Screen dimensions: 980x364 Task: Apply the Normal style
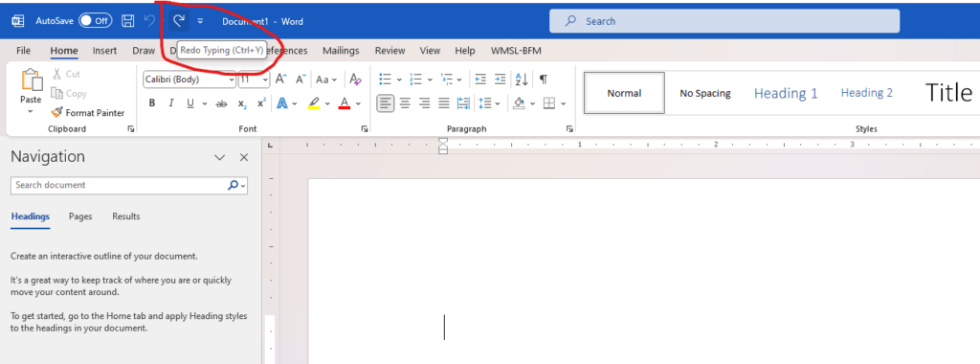tap(624, 93)
